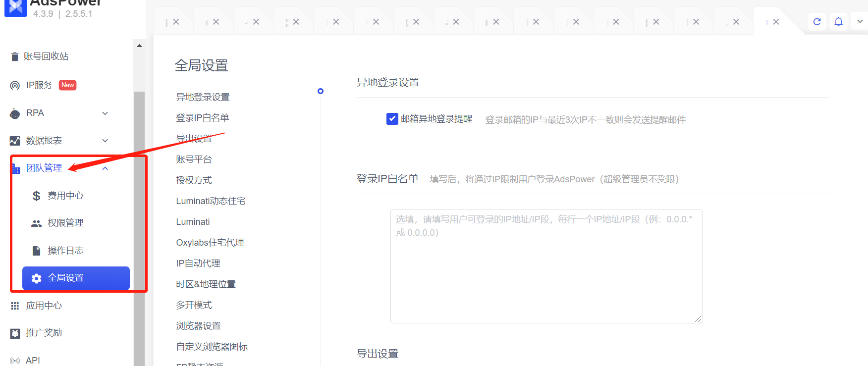Click the account recycle bin trash icon

coord(15,57)
